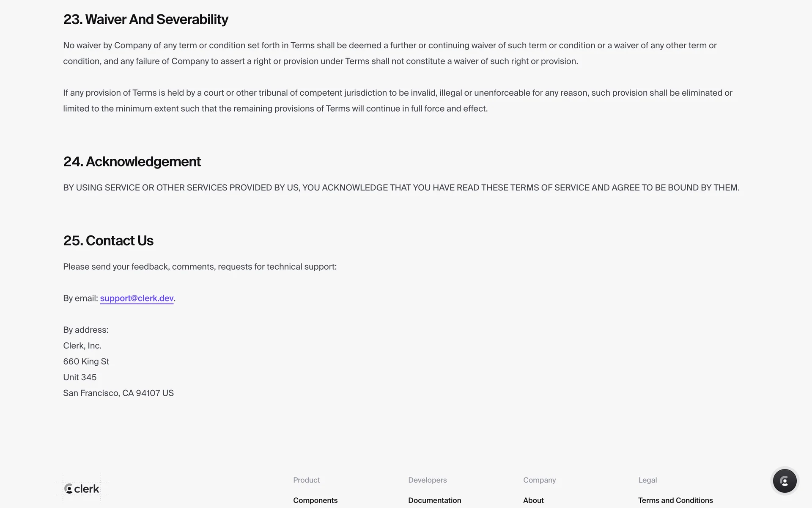This screenshot has height=508, width=812.
Task: Click the Company footer column heading
Action: [539, 480]
